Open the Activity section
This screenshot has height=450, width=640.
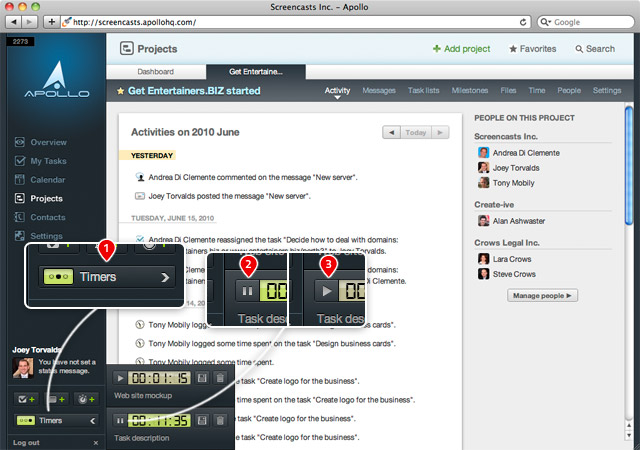[x=337, y=91]
